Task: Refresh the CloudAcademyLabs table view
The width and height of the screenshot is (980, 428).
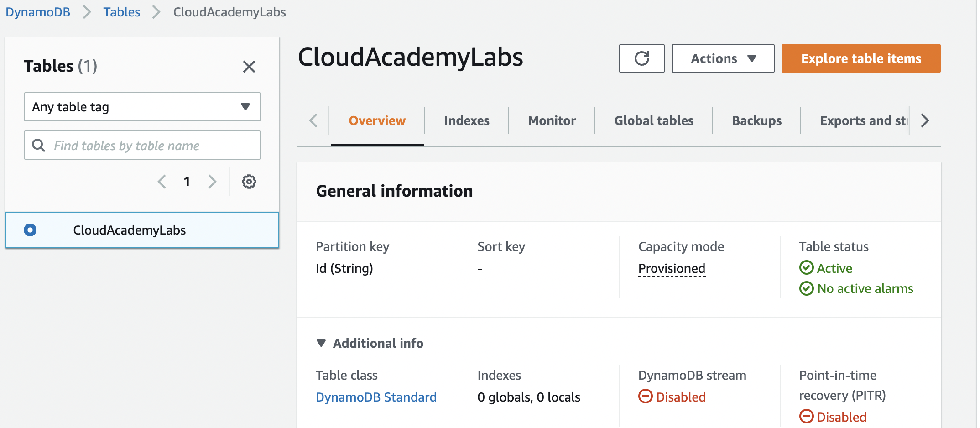Action: pyautogui.click(x=641, y=58)
